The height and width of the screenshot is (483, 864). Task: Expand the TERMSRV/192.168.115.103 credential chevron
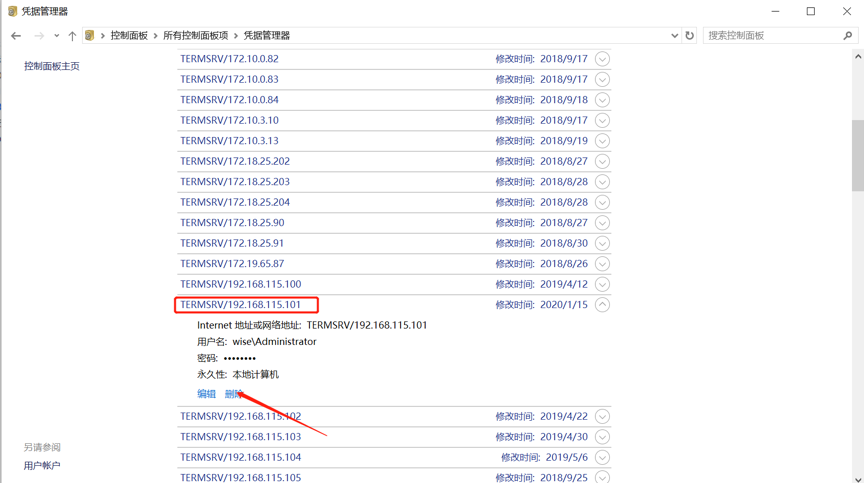(x=602, y=437)
